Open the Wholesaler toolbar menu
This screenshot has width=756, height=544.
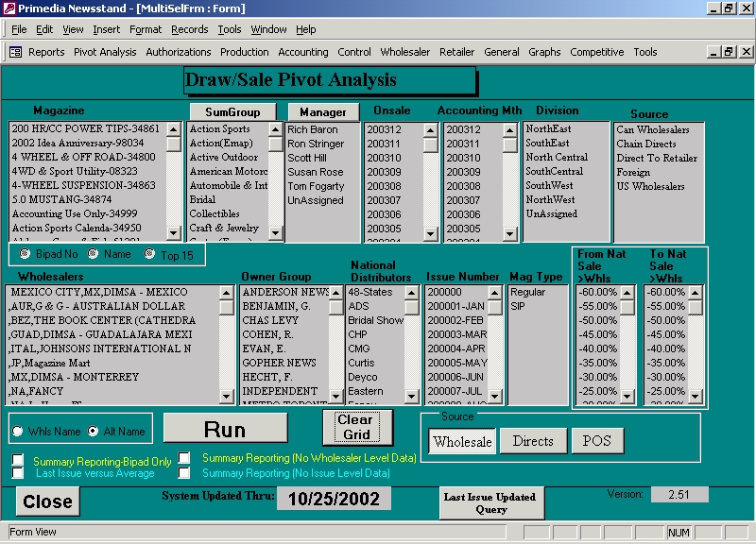pyautogui.click(x=404, y=52)
